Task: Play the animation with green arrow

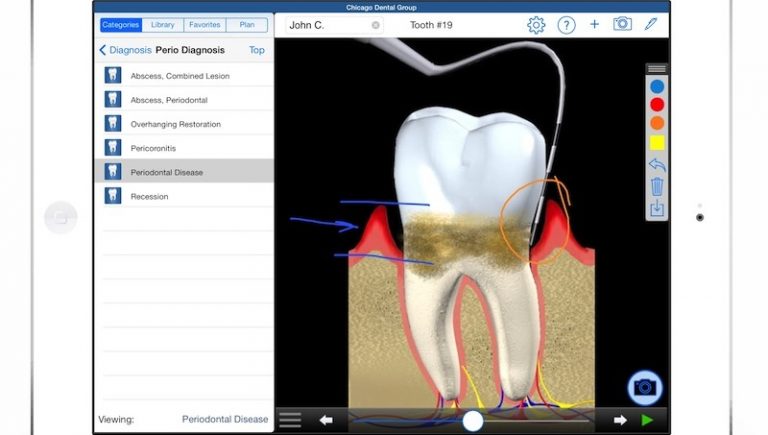Action: click(x=648, y=421)
